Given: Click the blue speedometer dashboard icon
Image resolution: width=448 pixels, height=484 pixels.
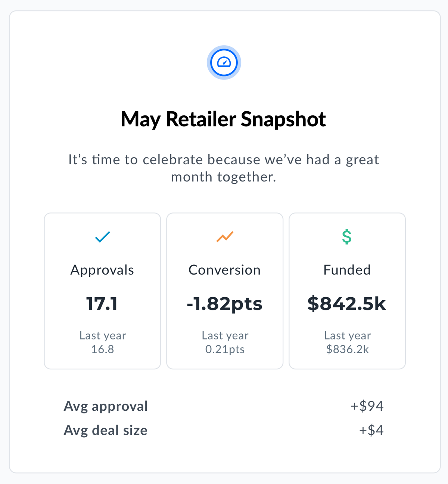Looking at the screenshot, I should [x=224, y=62].
